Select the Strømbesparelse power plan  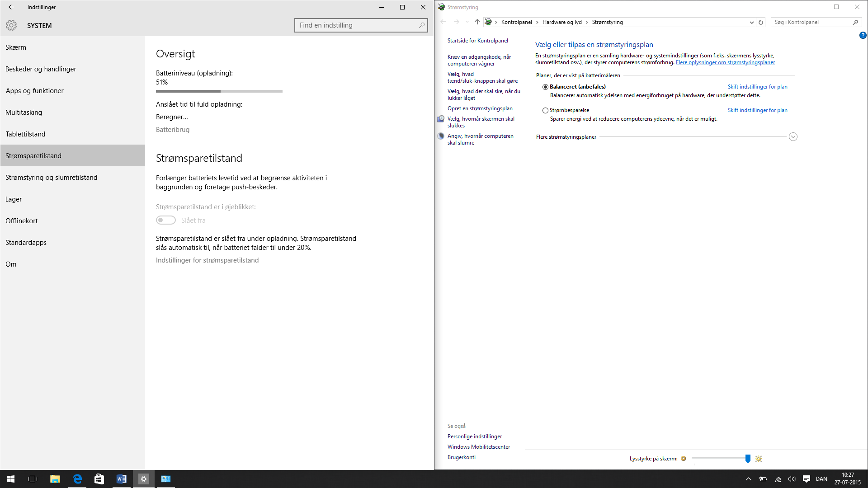[545, 110]
